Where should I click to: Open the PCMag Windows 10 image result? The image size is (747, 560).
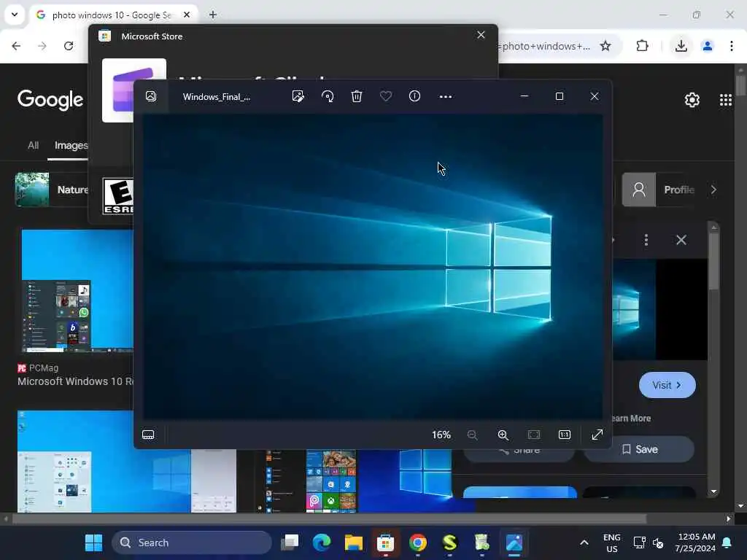pos(77,292)
